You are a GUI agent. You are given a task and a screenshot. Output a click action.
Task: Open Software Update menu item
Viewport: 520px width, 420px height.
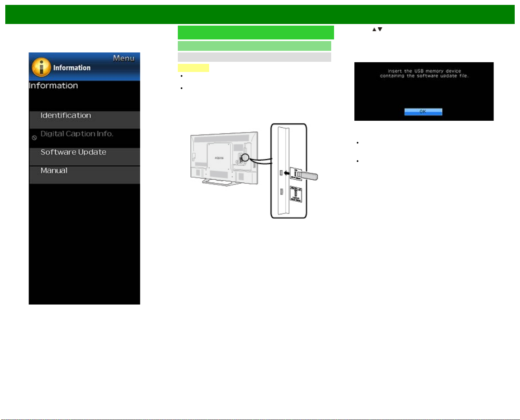85,157
